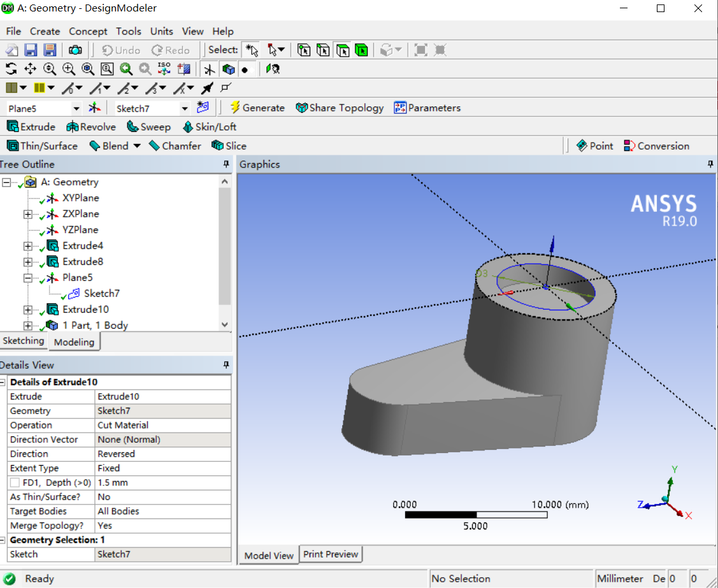Screen dimensions: 718x588
Task: Click the Generate button
Action: pos(257,108)
